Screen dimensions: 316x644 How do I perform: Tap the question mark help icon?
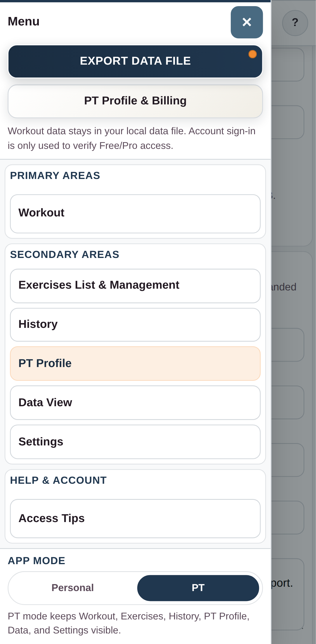tap(295, 23)
